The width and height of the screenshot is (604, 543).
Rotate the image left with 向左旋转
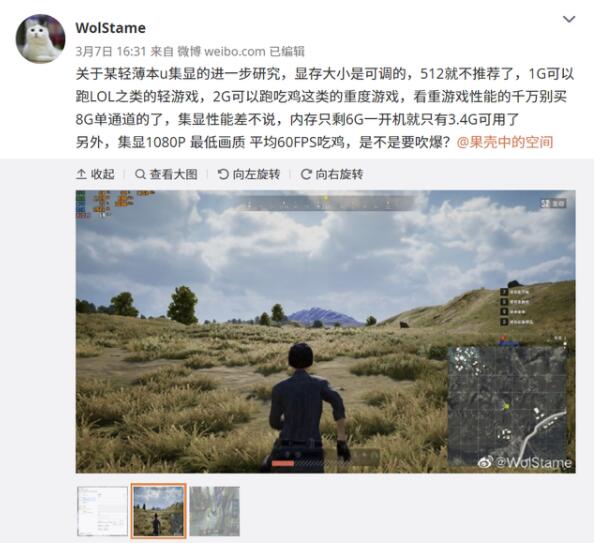click(x=249, y=174)
